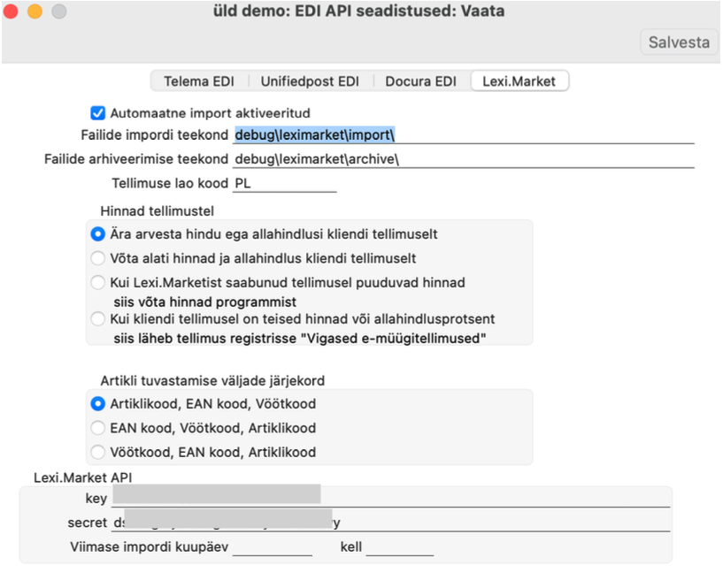Switch to the Telema EDI tab
The height and width of the screenshot is (588, 723).
[x=199, y=81]
